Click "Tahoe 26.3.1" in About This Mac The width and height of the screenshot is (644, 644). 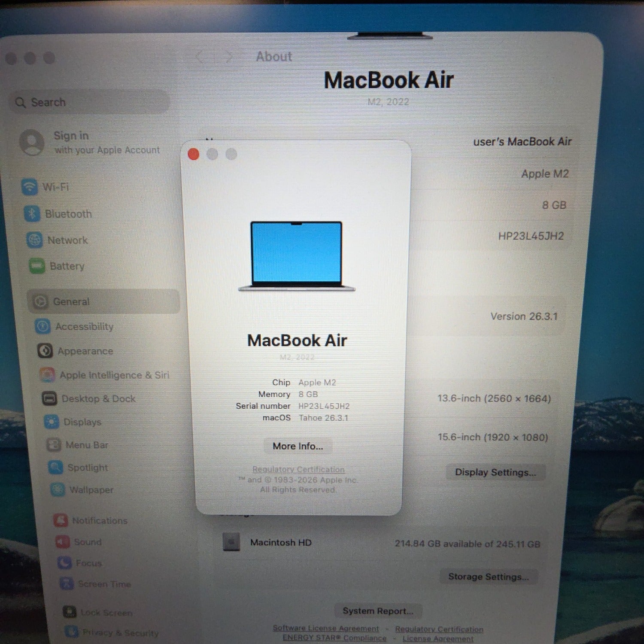tap(323, 418)
